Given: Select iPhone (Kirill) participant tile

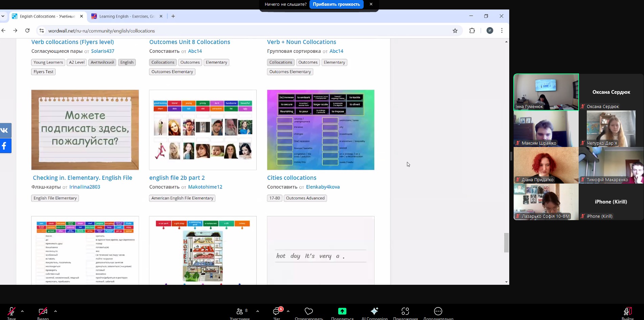Looking at the screenshot, I should pyautogui.click(x=611, y=202).
